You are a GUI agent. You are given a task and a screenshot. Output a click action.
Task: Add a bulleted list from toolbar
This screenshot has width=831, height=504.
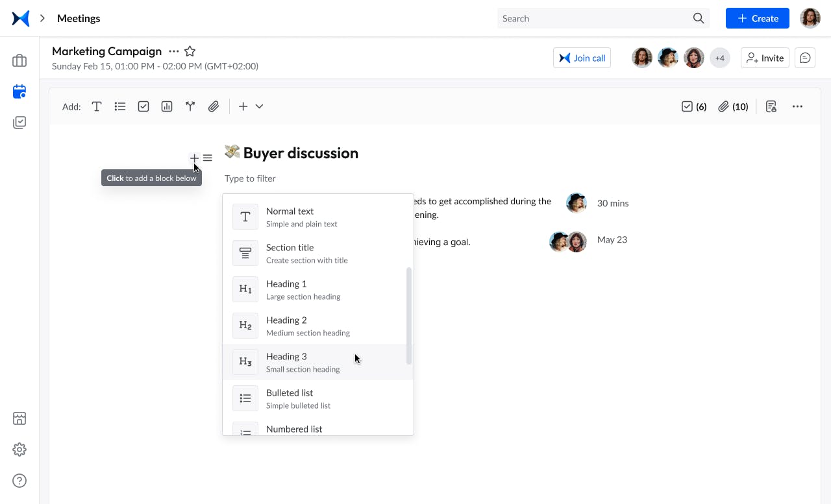[x=120, y=106]
